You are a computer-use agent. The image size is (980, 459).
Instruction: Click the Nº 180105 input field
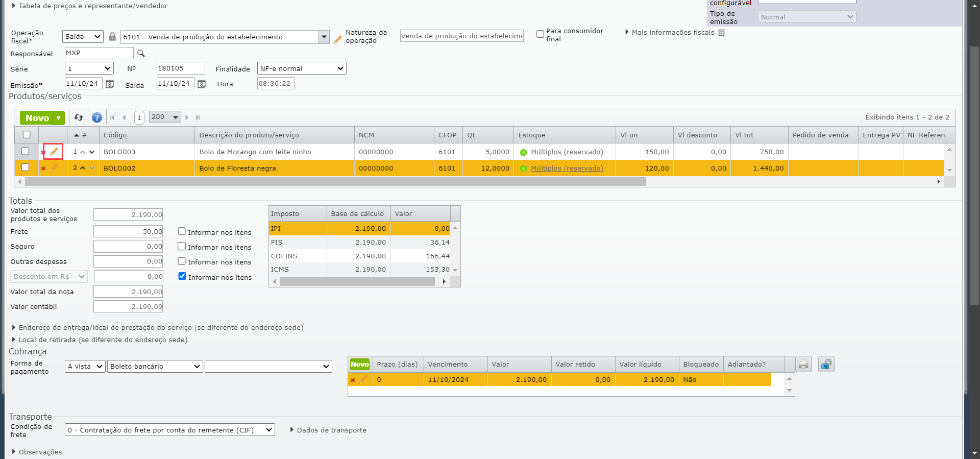pyautogui.click(x=181, y=68)
